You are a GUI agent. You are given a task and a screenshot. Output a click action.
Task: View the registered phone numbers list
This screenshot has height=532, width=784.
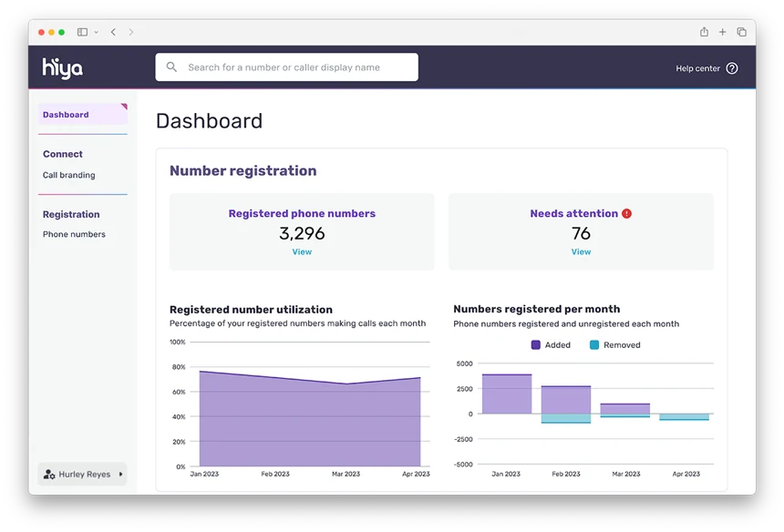(x=302, y=251)
